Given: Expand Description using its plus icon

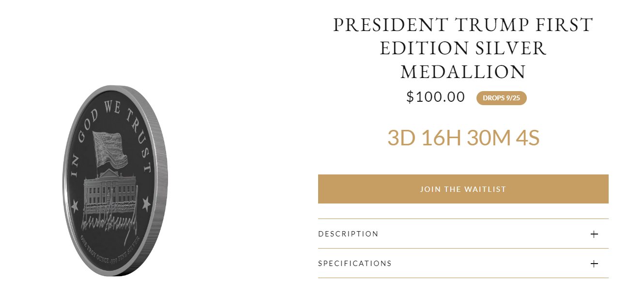Looking at the screenshot, I should pyautogui.click(x=594, y=235).
